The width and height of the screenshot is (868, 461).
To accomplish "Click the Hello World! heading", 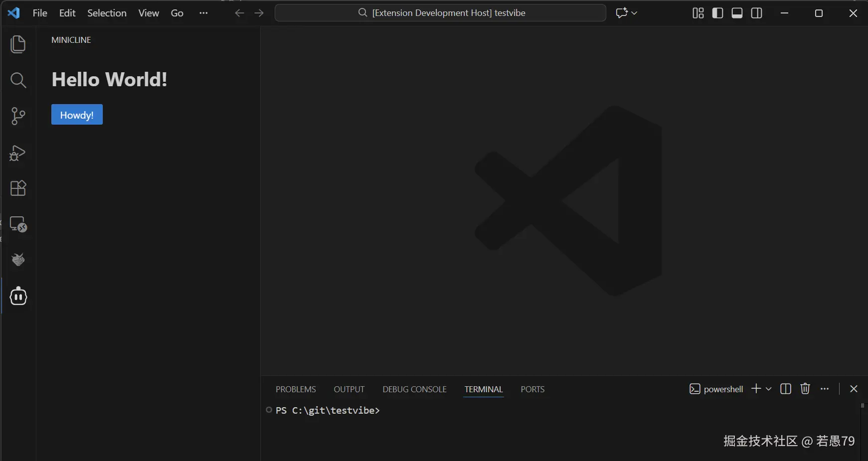I will point(110,80).
